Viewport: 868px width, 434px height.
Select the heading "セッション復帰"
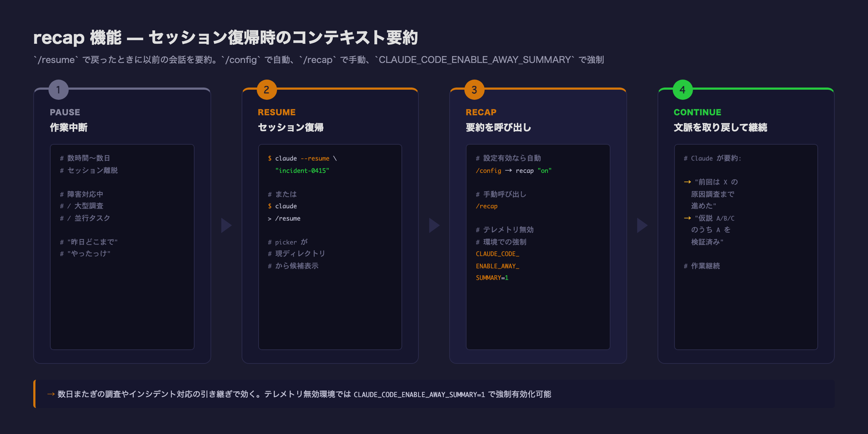pos(291,127)
